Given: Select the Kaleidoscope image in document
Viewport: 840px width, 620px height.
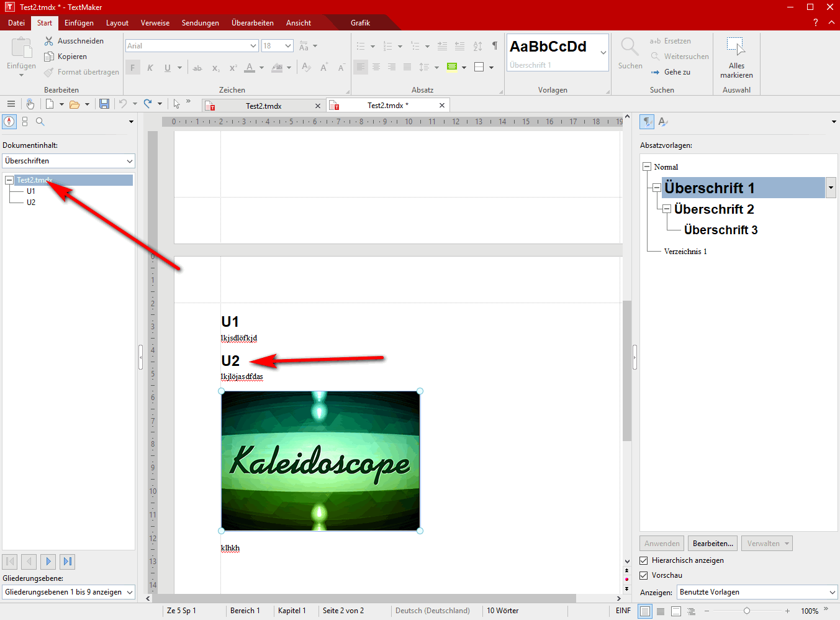Looking at the screenshot, I should [320, 461].
